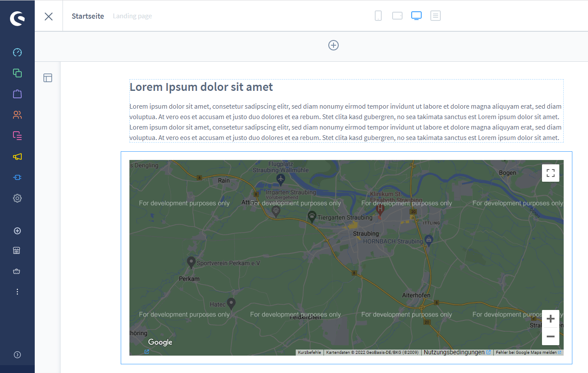Click the Tiergarten Straubing map marker

(x=312, y=216)
